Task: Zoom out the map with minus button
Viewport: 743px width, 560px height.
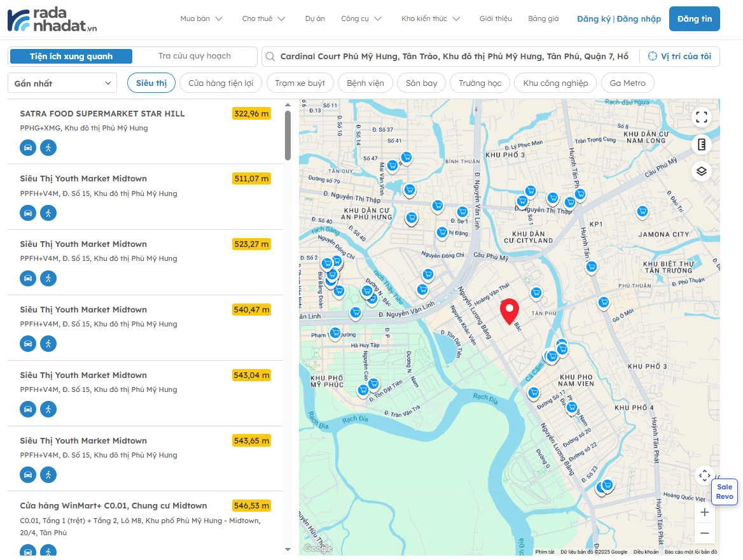Action: tap(704, 533)
